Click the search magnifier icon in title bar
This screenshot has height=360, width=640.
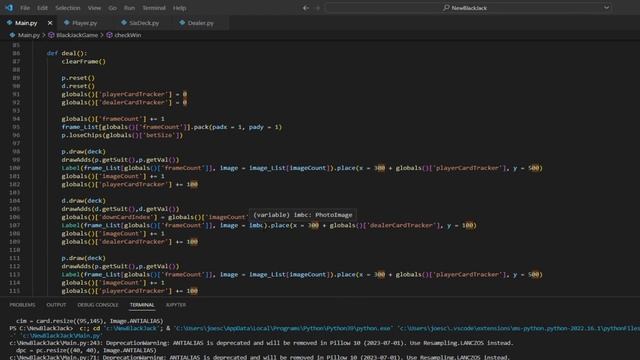(446, 8)
